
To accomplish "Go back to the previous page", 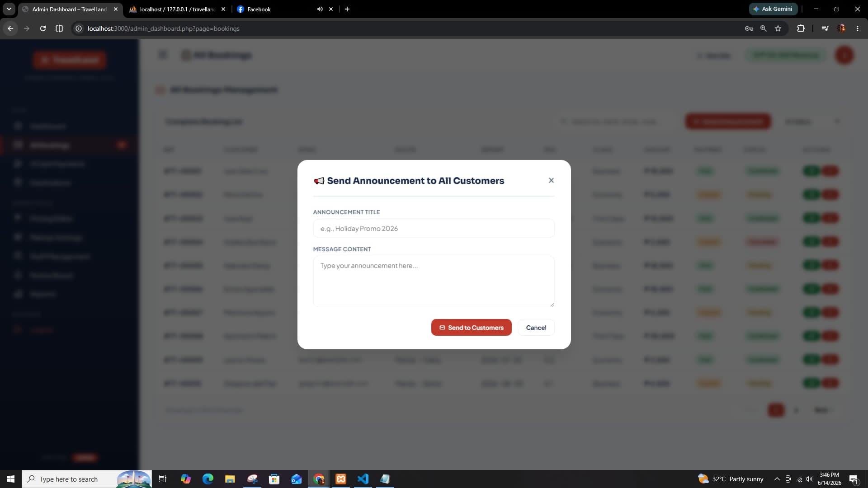I will point(10,28).
